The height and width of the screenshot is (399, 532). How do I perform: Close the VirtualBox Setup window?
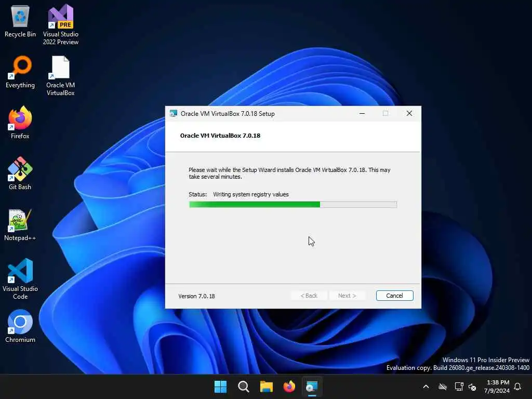[x=409, y=113]
